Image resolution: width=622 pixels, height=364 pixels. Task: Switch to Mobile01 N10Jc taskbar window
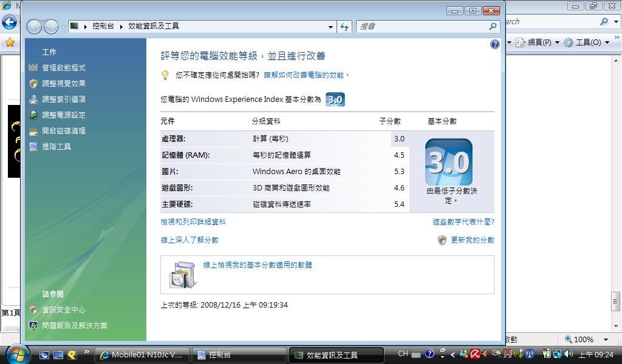pyautogui.click(x=142, y=355)
